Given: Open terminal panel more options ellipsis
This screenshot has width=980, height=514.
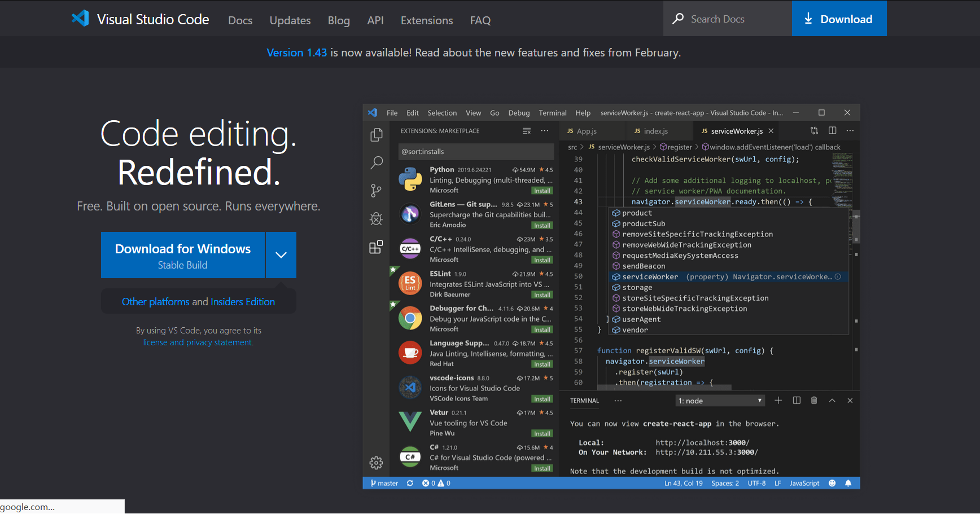Looking at the screenshot, I should tap(618, 401).
